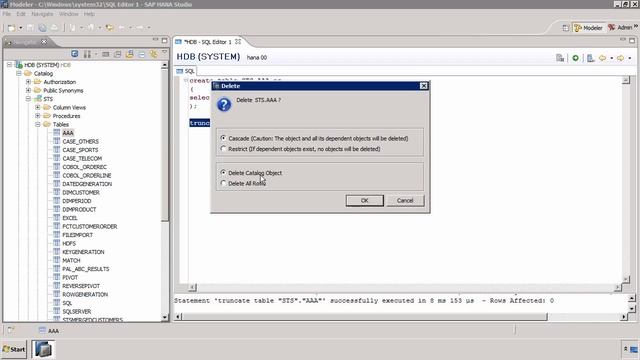This screenshot has width=640, height=360.
Task: Click the New icon in main toolbar
Action: (11, 28)
